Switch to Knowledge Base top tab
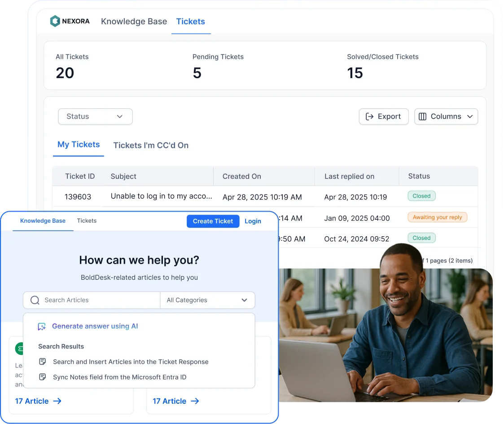Screen dimensions: 504x424 pyautogui.click(x=134, y=21)
